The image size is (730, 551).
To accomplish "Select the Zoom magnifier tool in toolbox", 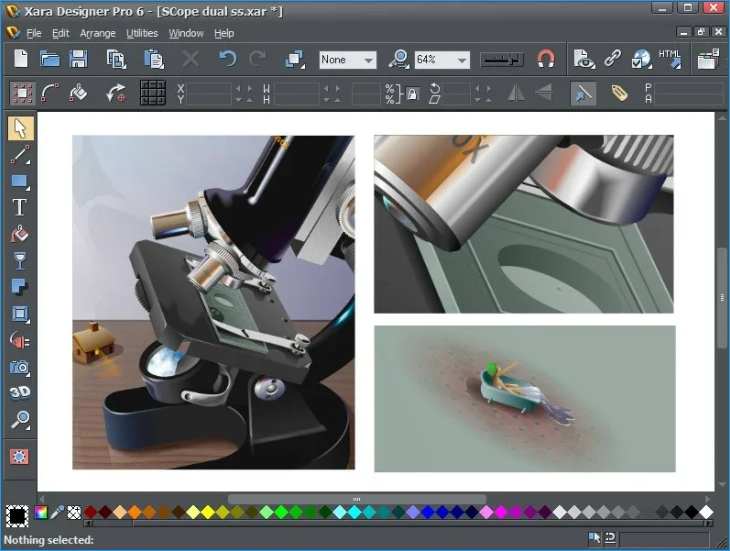I will 20,420.
